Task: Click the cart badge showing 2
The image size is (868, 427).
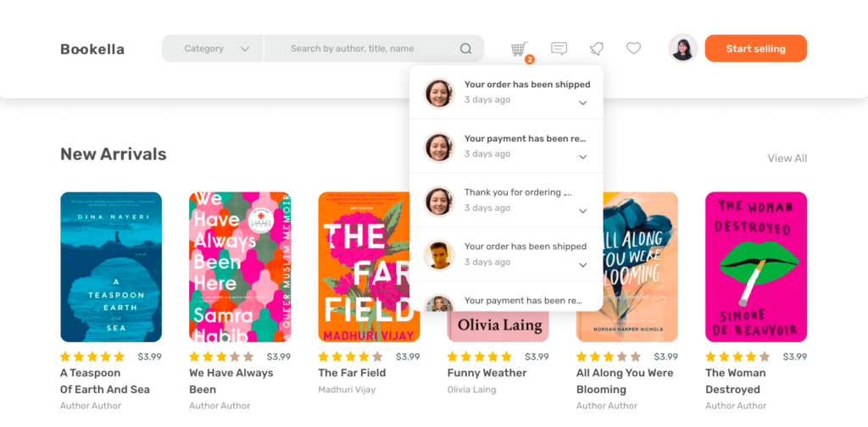Action: click(530, 59)
